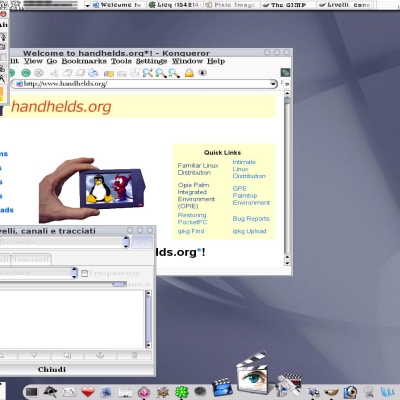
Task: Open the ipkg Find link
Action: (x=191, y=231)
